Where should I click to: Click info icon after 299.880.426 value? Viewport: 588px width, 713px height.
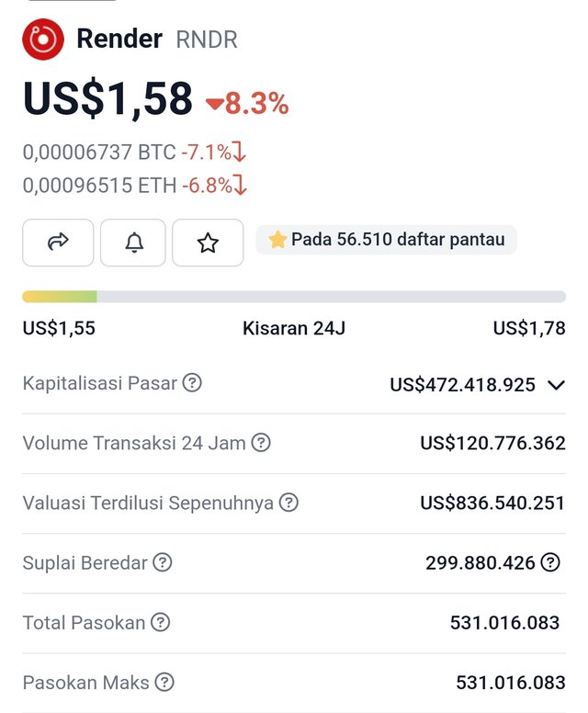(550, 562)
